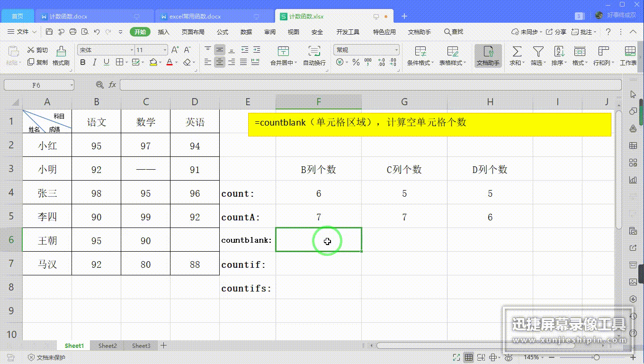This screenshot has width=644, height=364.
Task: Expand the Table Style (表格样式) menu
Action: [x=453, y=56]
